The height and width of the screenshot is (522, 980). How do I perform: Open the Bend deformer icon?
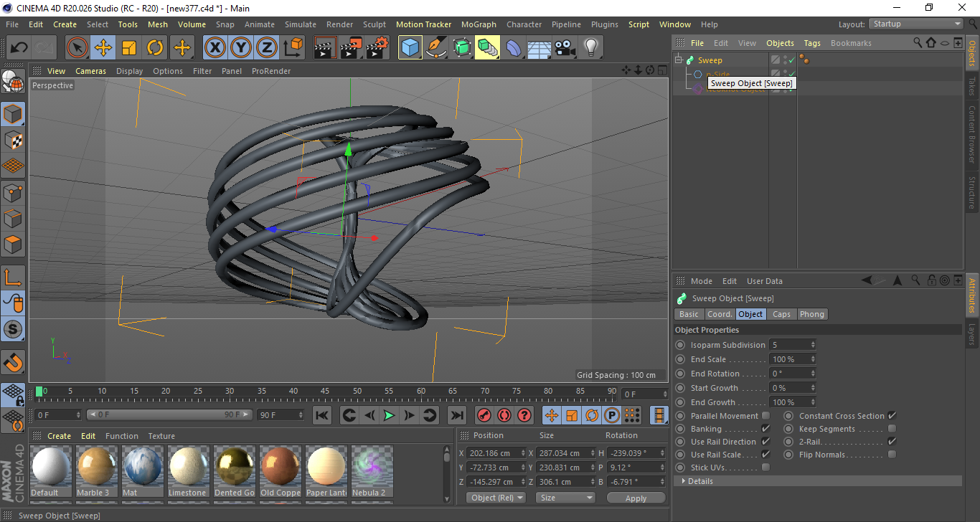(514, 48)
